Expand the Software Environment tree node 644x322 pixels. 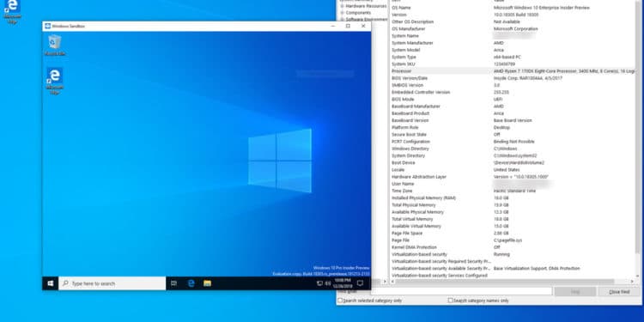coord(342,19)
